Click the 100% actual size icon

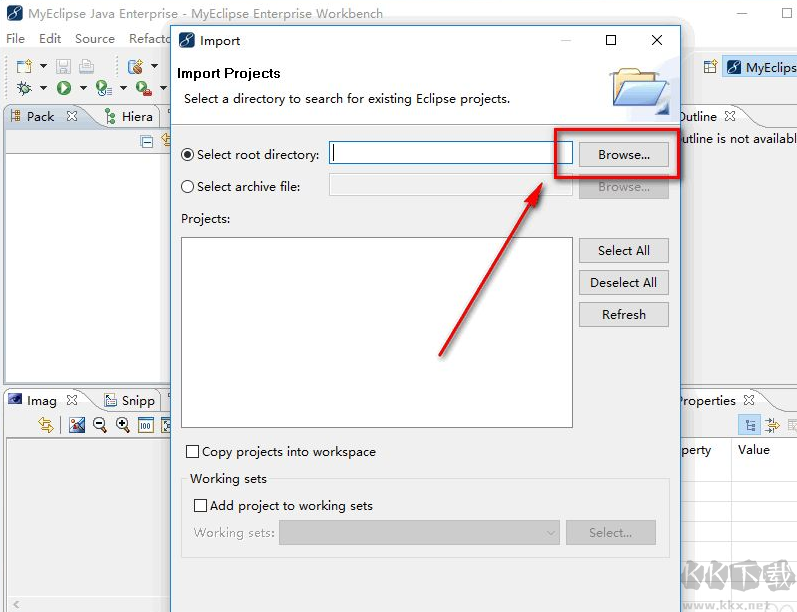145,425
